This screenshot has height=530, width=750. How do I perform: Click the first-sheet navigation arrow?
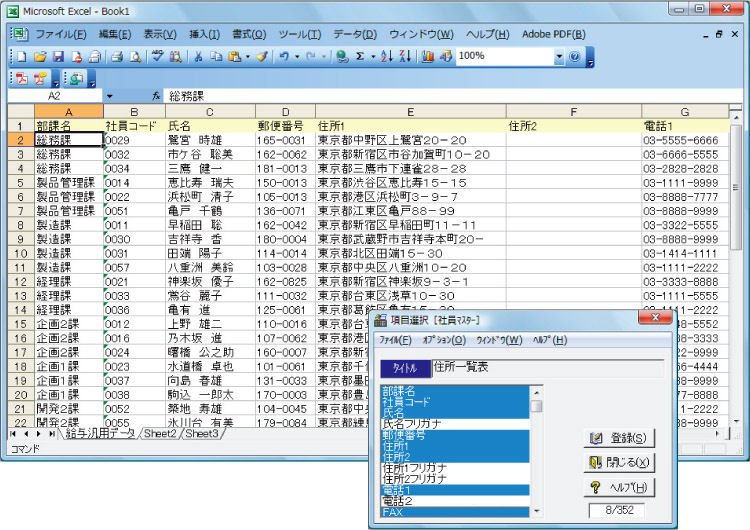(13, 434)
